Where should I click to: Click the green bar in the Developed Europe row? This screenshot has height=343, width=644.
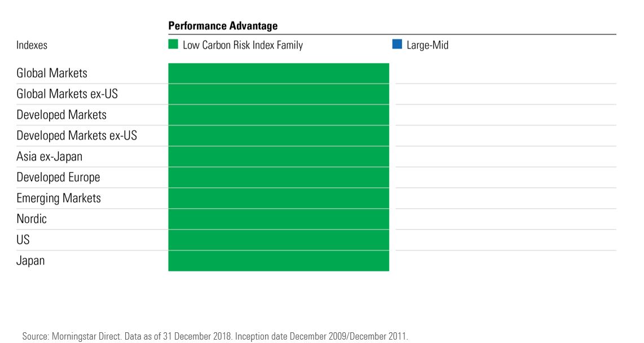coord(279,178)
